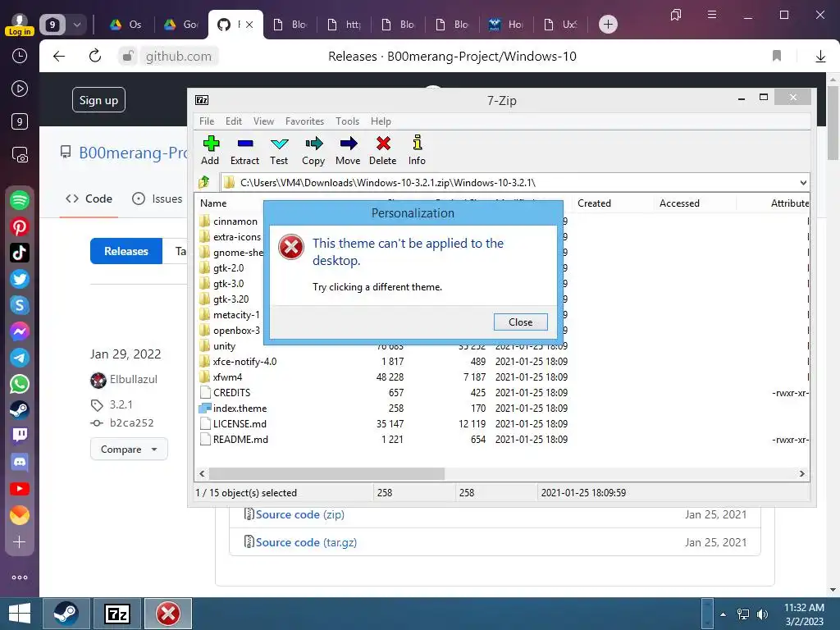Add a new sidebar item with plus

pos(20,542)
